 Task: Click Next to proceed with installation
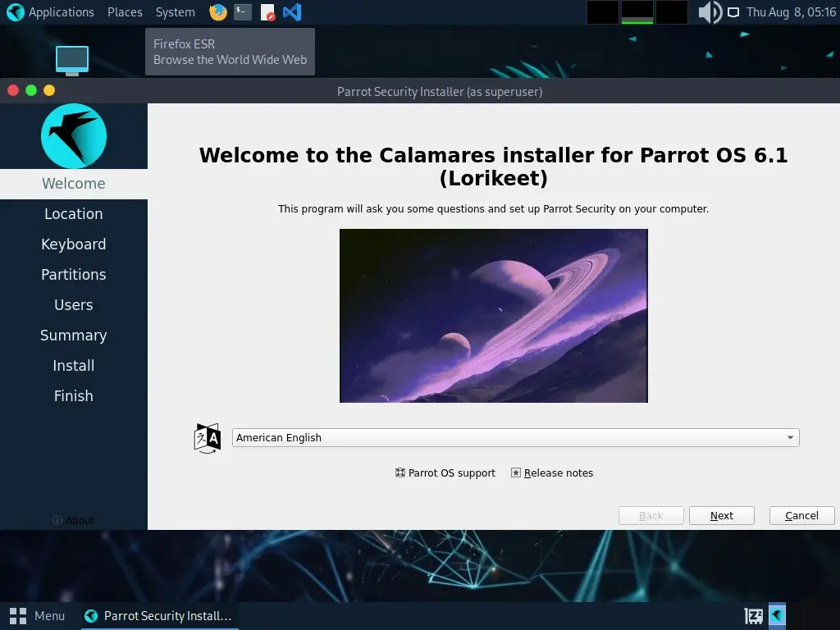click(721, 516)
